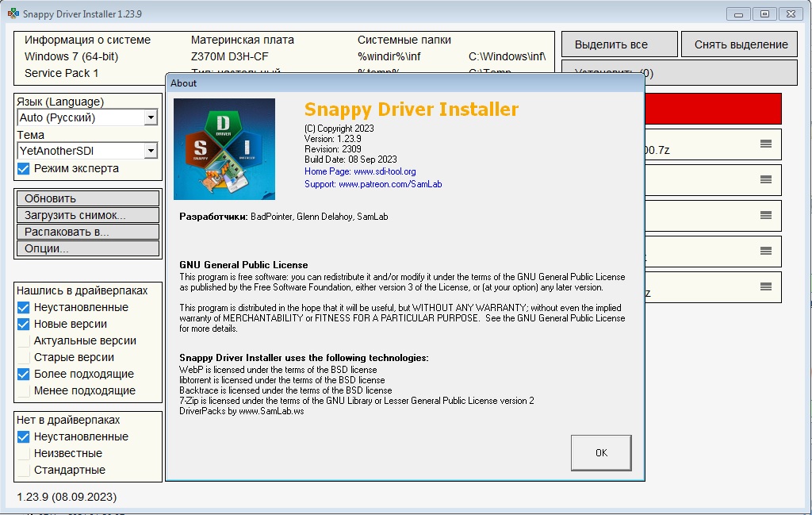Image resolution: width=812 pixels, height=515 pixels.
Task: Open menu icon on the third driver row
Action: click(x=765, y=215)
